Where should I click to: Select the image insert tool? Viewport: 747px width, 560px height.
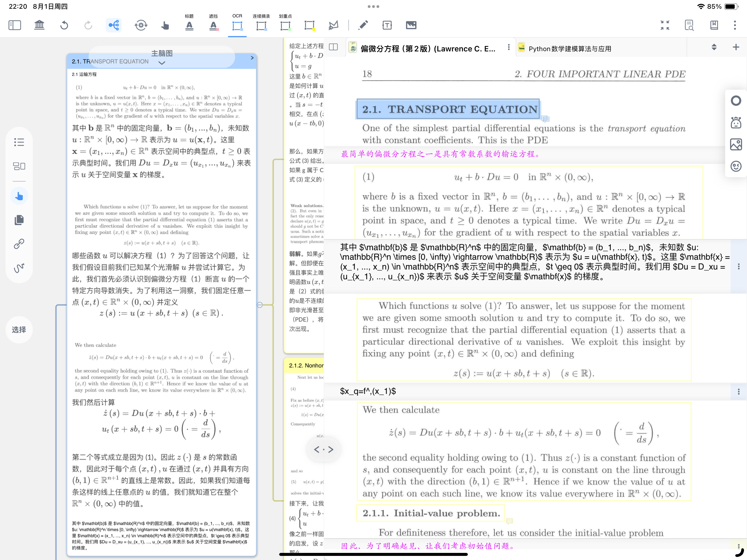[411, 25]
